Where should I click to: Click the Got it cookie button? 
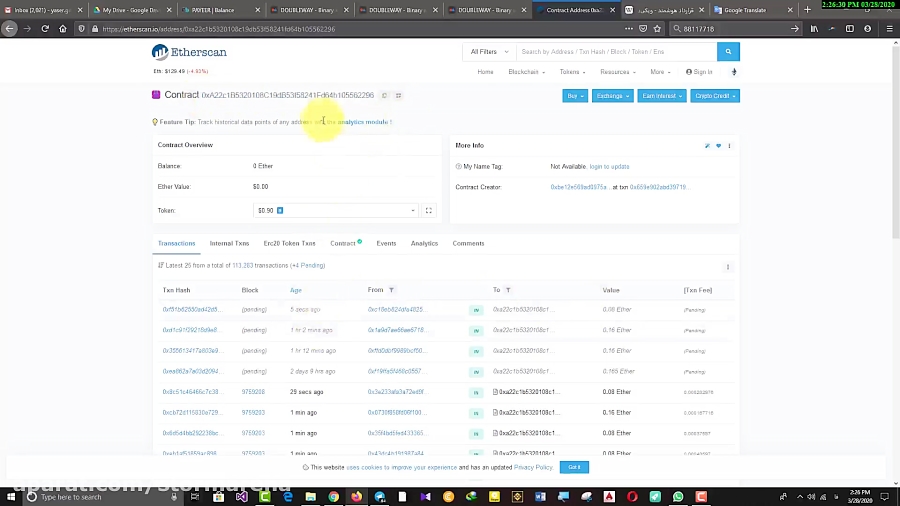click(574, 467)
